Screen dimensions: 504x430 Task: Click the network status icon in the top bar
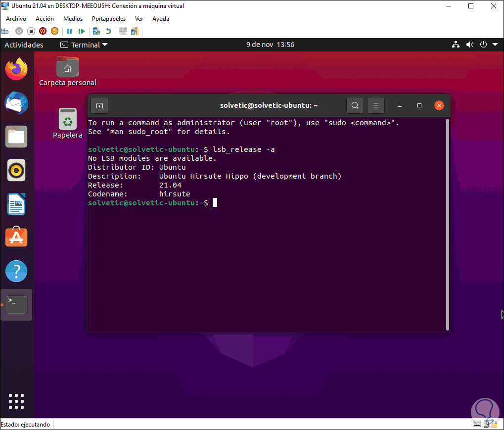456,45
